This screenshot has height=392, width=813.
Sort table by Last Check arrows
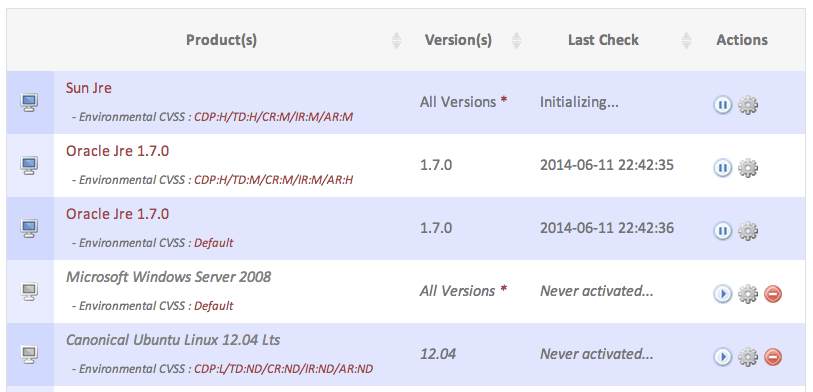[x=686, y=40]
